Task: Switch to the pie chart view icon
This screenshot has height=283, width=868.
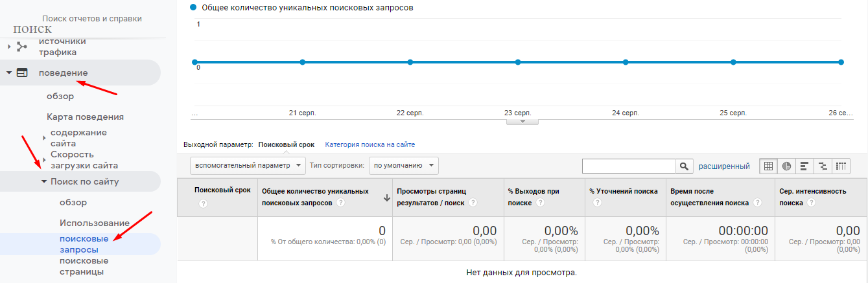Action: pyautogui.click(x=786, y=166)
